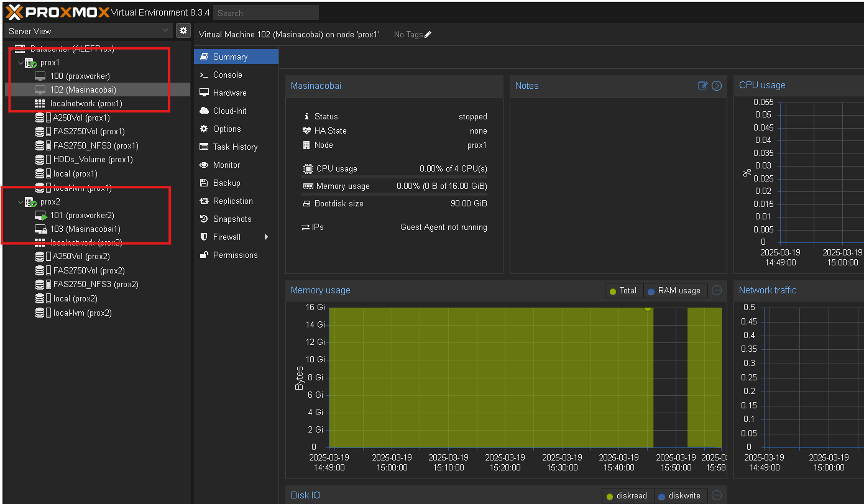The height and width of the screenshot is (504, 864).
Task: Edit tags with the pencil icon
Action: [428, 35]
